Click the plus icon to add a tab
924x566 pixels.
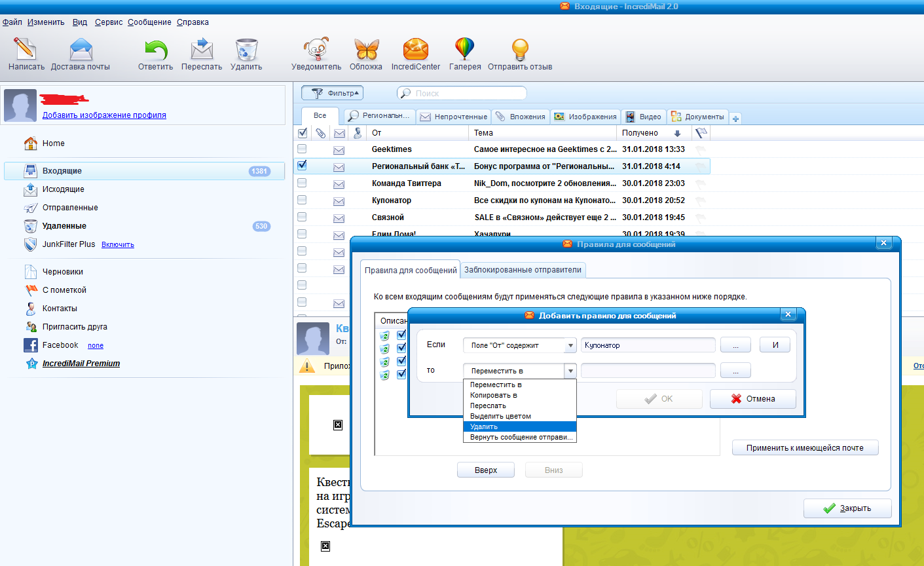[735, 119]
